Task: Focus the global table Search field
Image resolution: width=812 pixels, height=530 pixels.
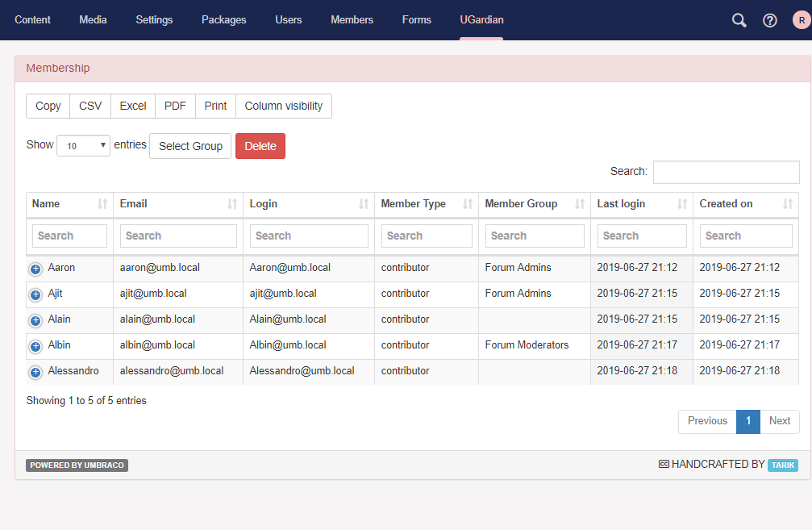Action: 726,172
